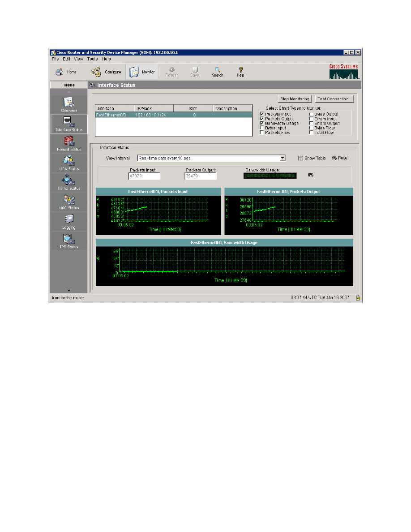Open the VPN Status panel
The width and height of the screenshot is (411, 532).
point(68,162)
